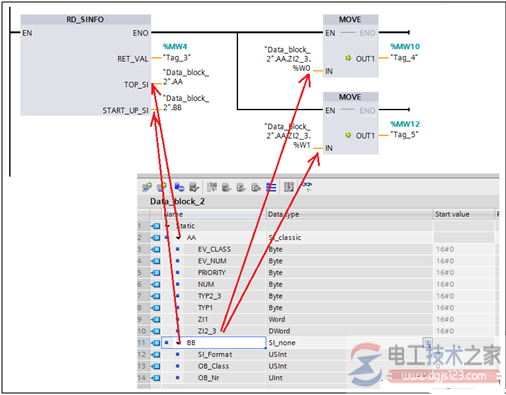506x395 pixels.
Task: Click the expanded-mode icon before glasses icon
Action: (289, 187)
